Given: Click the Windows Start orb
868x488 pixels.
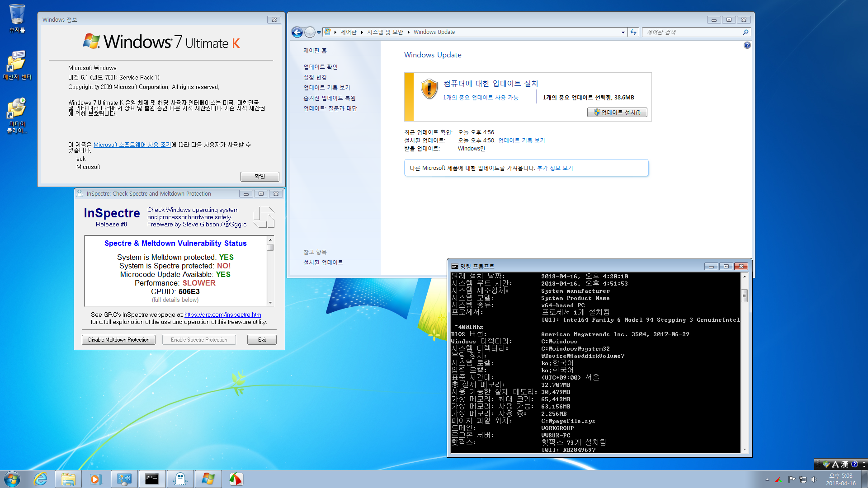Looking at the screenshot, I should click(x=12, y=479).
